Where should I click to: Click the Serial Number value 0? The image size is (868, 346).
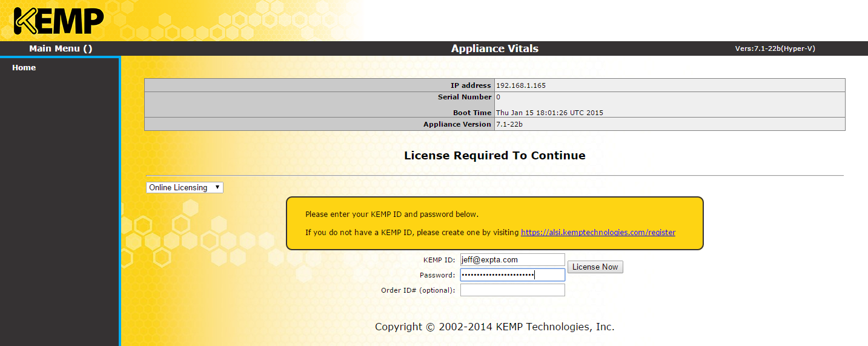pyautogui.click(x=498, y=97)
